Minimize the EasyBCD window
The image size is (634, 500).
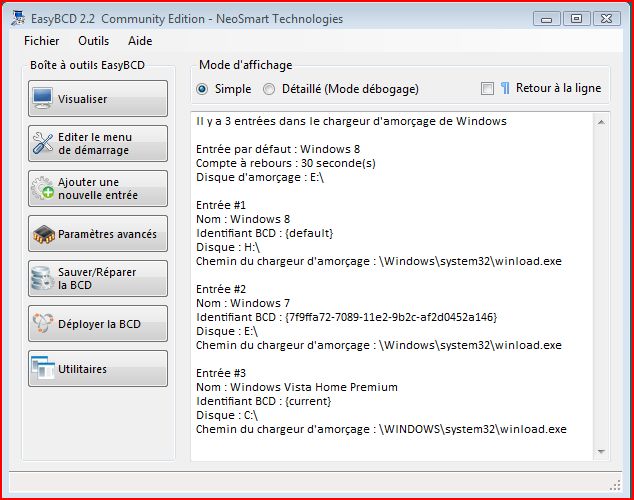pos(547,19)
